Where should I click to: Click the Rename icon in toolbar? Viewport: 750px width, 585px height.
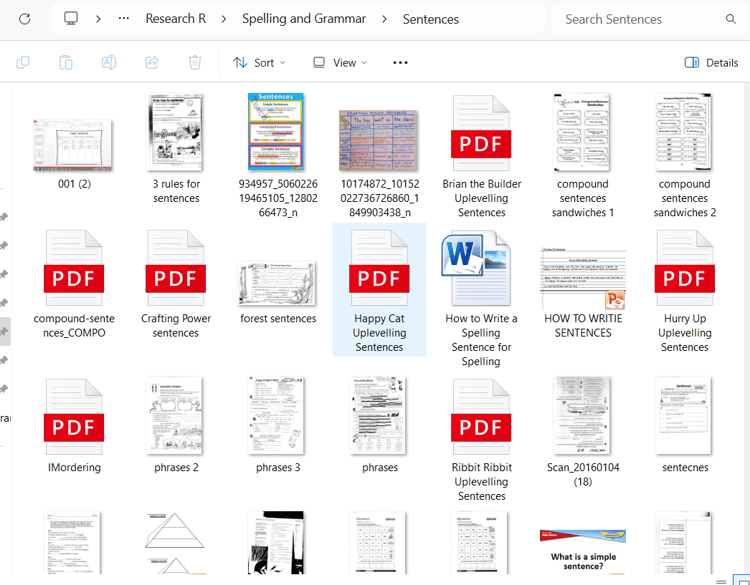[109, 63]
